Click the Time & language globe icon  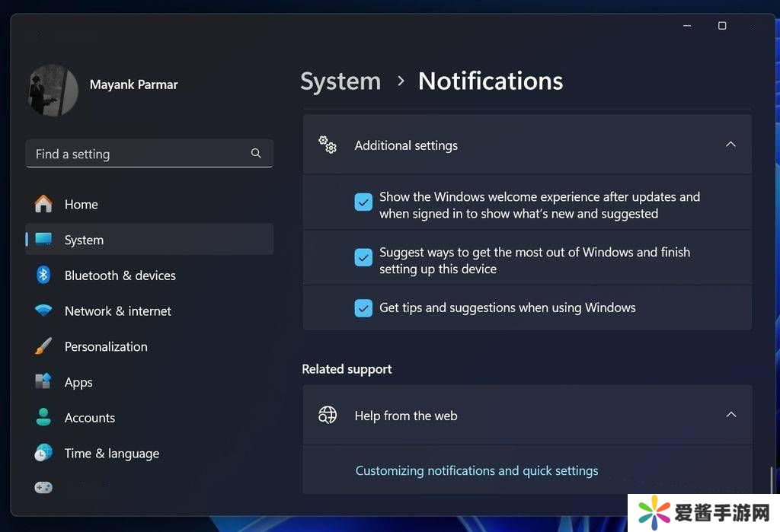point(43,453)
